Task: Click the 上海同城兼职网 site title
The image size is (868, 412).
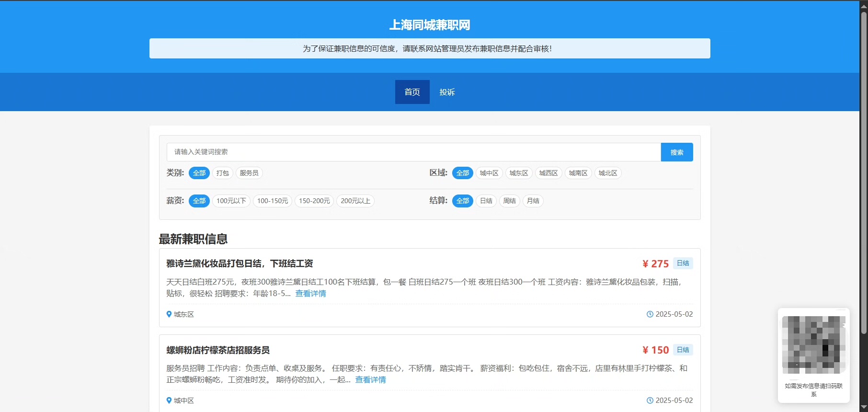Action: [x=430, y=25]
